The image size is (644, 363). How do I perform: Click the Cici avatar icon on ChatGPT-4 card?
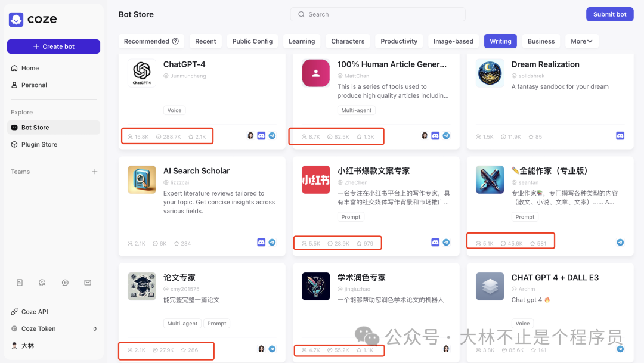click(x=250, y=135)
